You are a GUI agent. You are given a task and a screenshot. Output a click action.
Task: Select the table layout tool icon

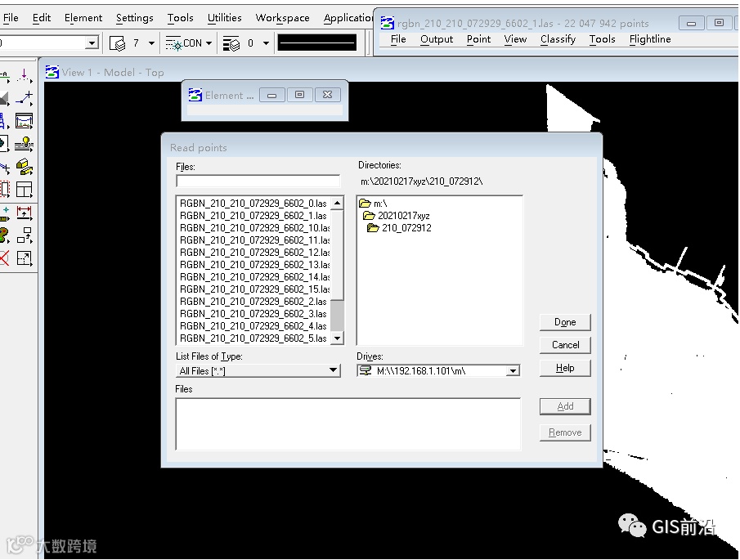24,190
